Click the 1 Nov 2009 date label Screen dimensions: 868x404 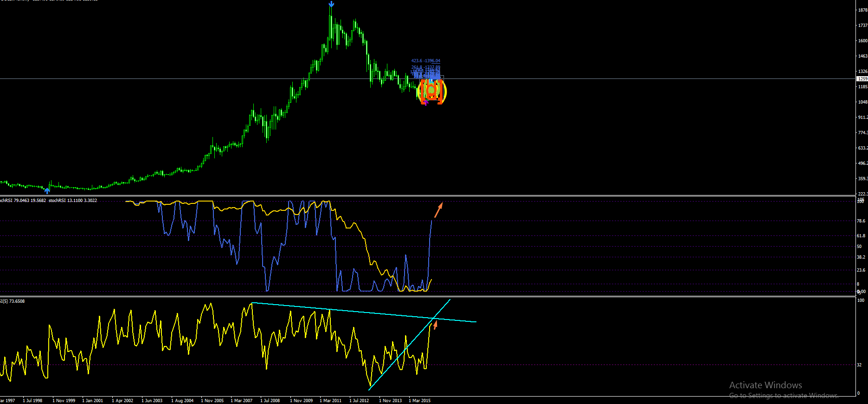[302, 400]
